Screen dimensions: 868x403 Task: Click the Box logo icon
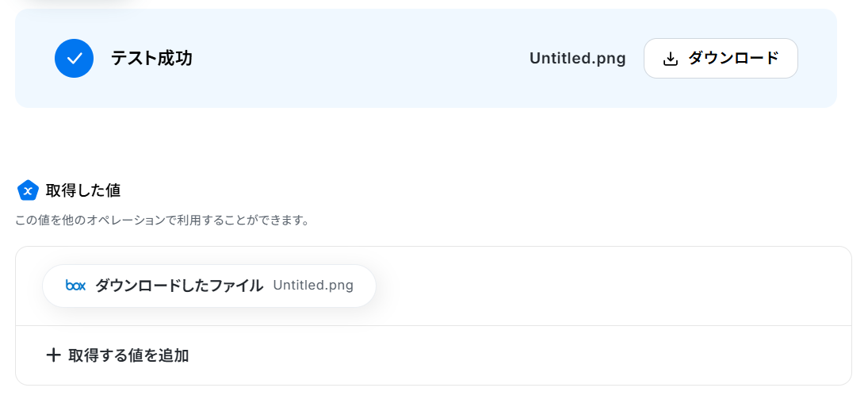point(75,286)
